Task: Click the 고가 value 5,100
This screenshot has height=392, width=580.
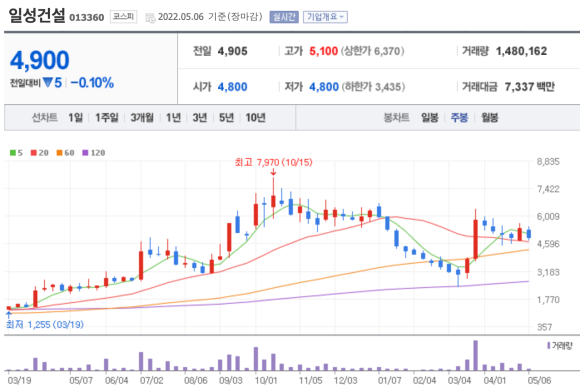Action: tap(324, 51)
